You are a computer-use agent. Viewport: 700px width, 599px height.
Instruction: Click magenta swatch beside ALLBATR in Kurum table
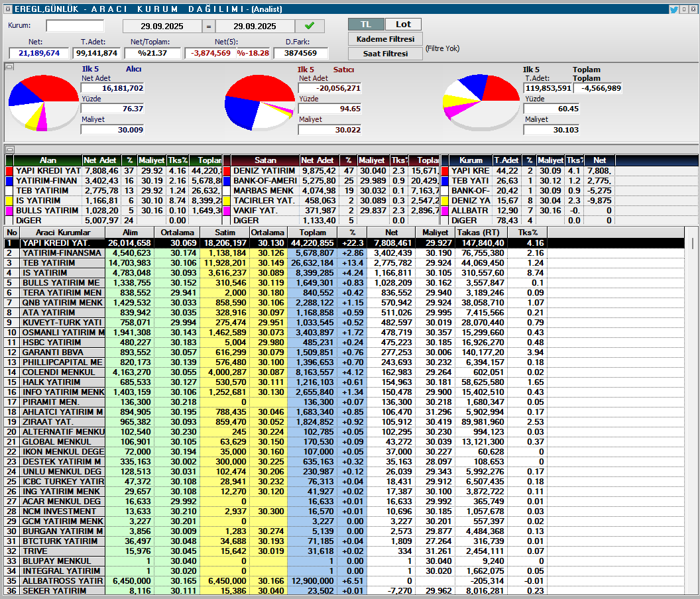coord(445,211)
